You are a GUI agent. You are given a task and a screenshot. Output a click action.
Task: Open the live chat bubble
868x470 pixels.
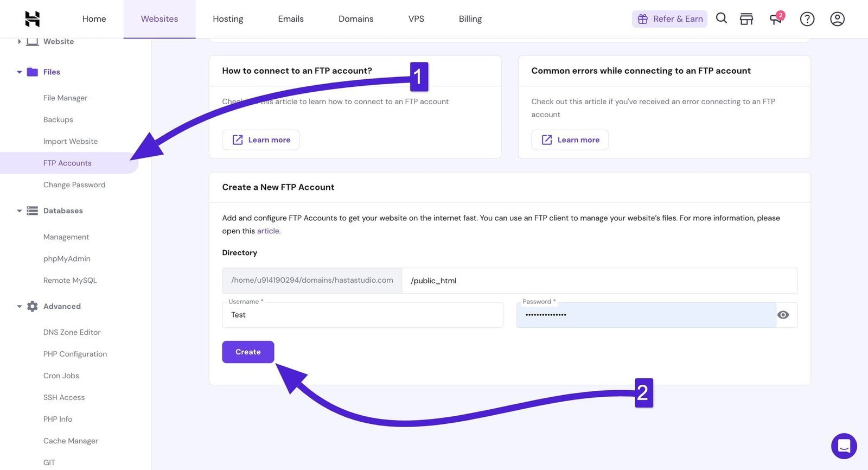(x=844, y=446)
